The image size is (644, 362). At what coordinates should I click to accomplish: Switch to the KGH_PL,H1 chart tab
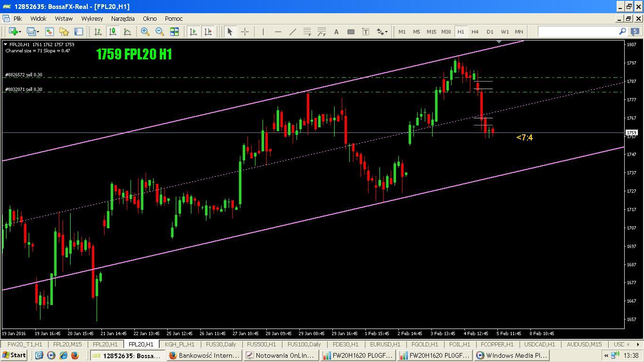(180, 344)
